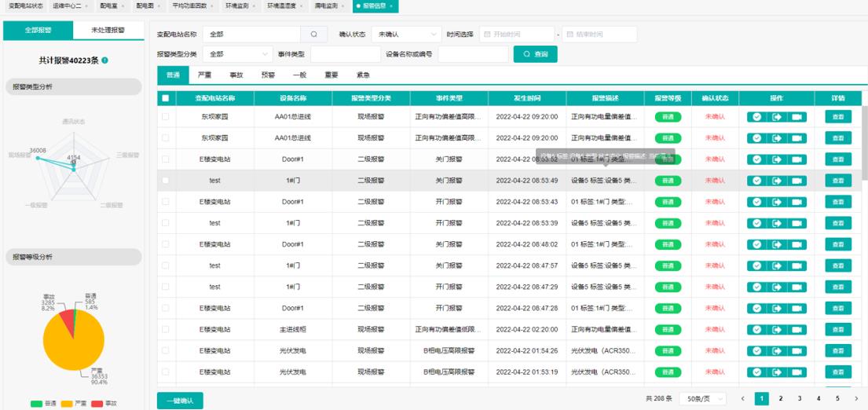Image resolution: width=868 pixels, height=410 pixels.
Task: Click the search magnifier beside the 变配电站名称 field
Action: pos(313,35)
